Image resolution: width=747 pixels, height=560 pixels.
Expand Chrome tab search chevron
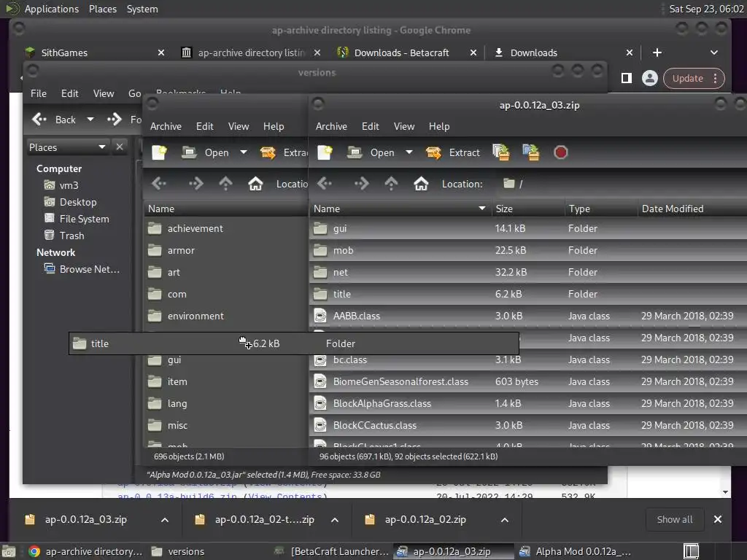point(713,52)
